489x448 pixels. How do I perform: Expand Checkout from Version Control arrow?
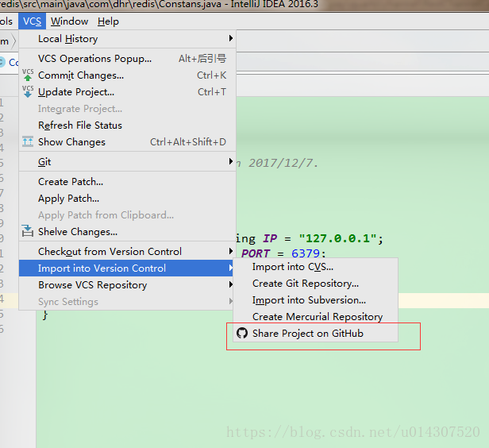pos(231,251)
